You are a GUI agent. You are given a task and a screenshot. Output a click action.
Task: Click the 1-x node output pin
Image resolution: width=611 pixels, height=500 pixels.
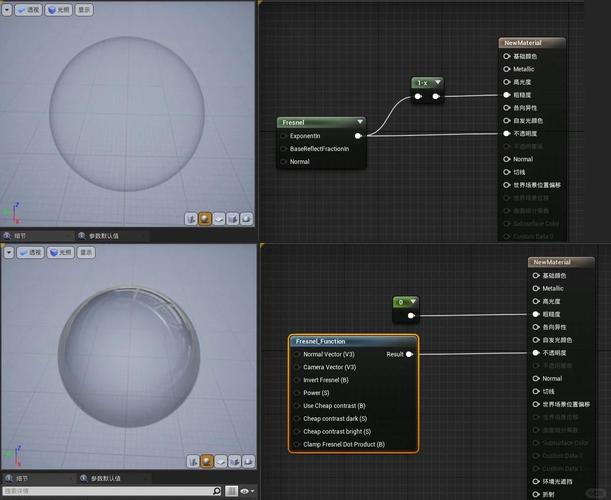pyautogui.click(x=436, y=96)
